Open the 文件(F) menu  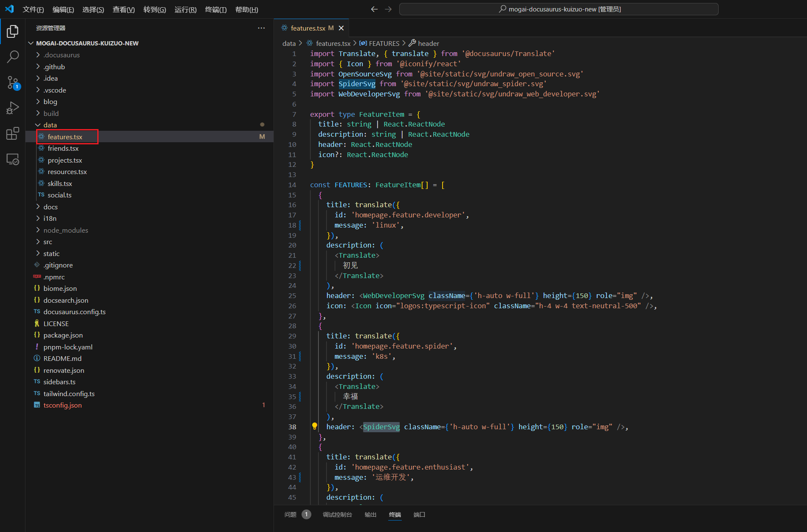point(33,9)
